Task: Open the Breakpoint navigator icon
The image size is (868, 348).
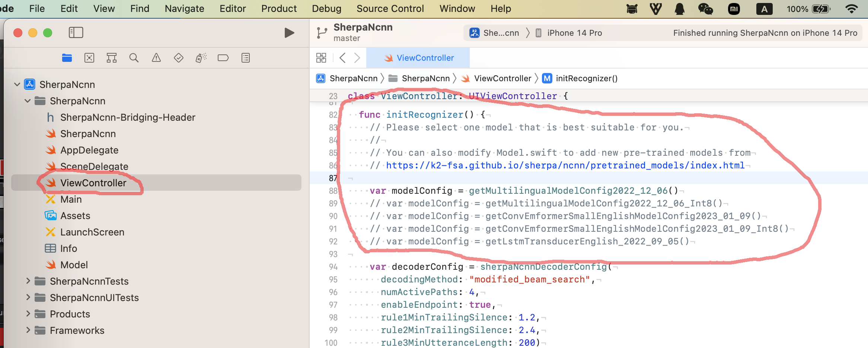Action: pyautogui.click(x=223, y=58)
